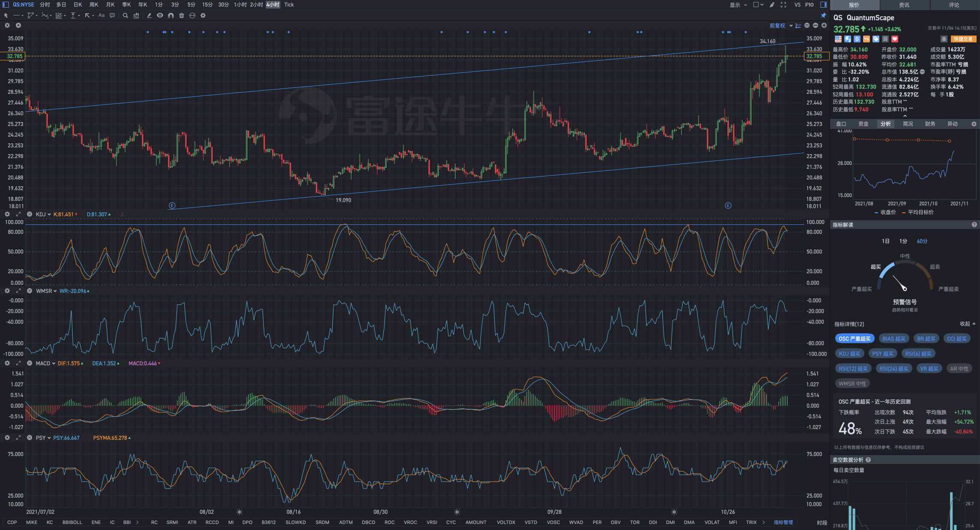Switch to 周K weekly period

(x=94, y=5)
